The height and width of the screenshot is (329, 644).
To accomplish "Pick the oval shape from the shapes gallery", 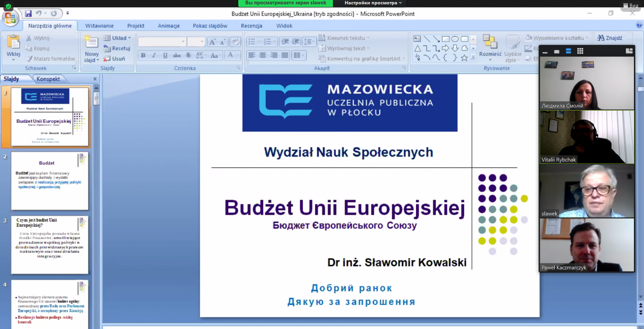I will pos(455,39).
